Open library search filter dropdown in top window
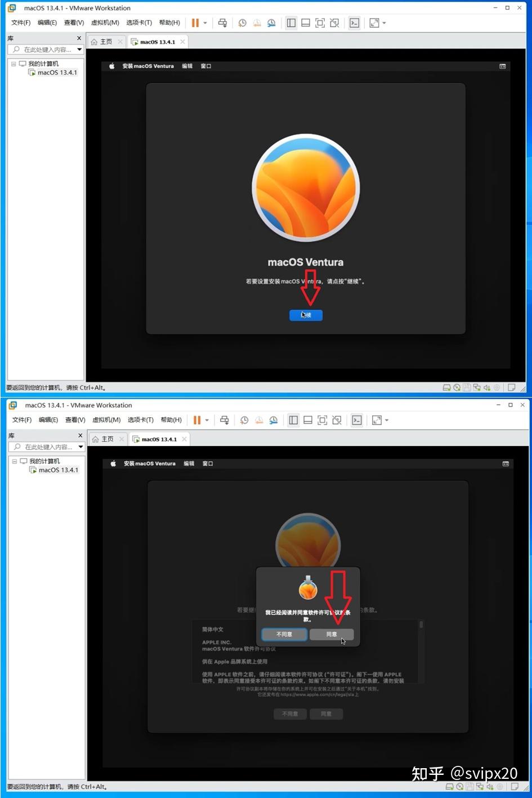The image size is (532, 798). click(x=79, y=50)
